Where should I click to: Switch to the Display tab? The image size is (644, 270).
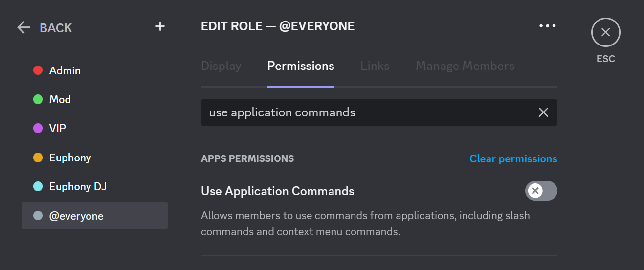tap(221, 66)
